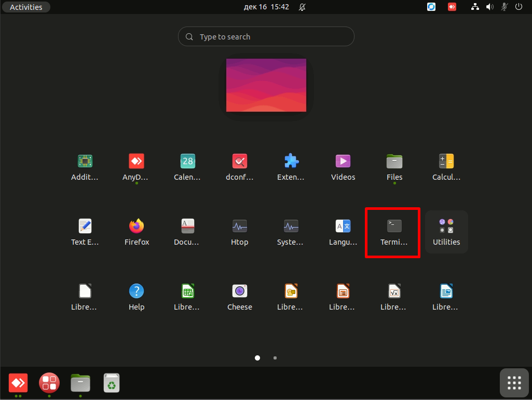
Task: Toggle the muted microphone in top bar
Action: (x=504, y=7)
